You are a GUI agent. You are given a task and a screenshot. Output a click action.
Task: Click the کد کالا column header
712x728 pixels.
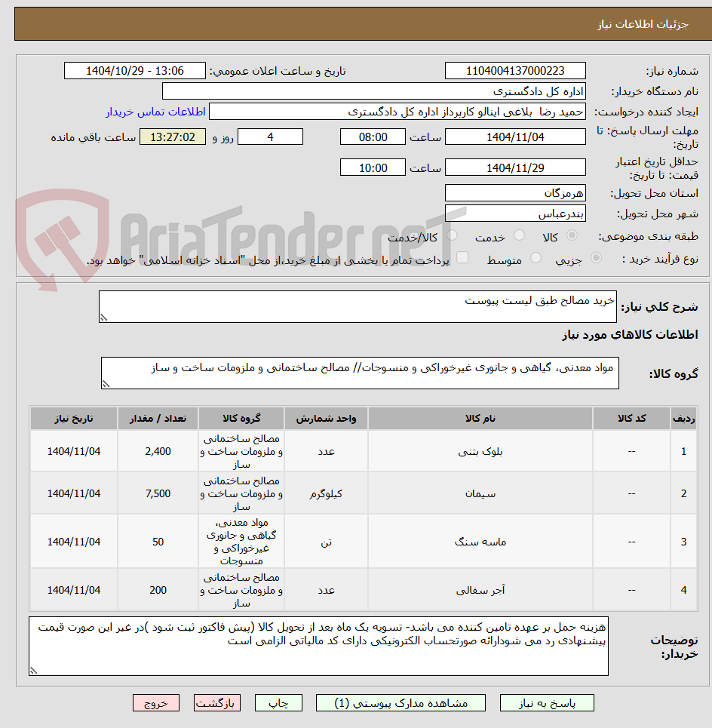click(631, 419)
